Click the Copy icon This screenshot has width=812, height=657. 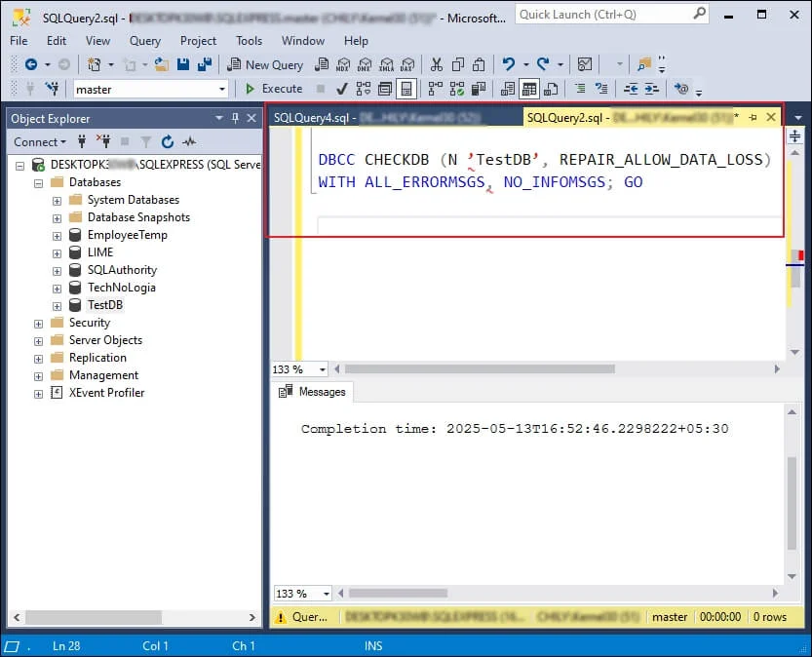458,64
